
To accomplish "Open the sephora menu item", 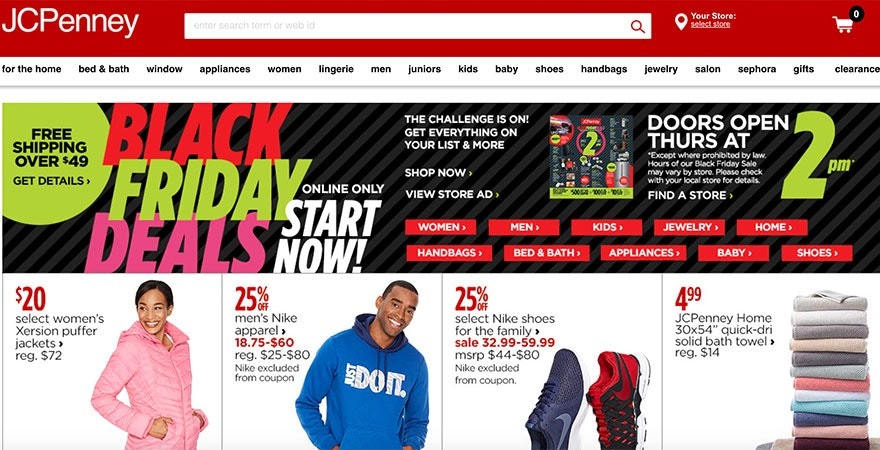I will [757, 69].
